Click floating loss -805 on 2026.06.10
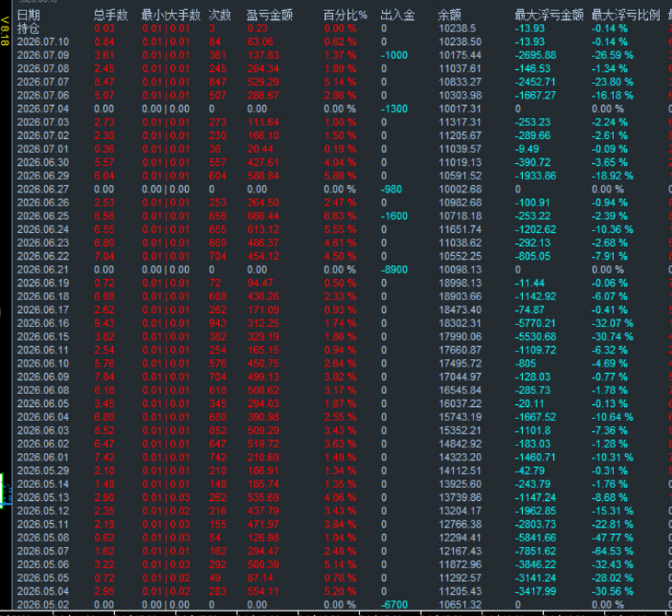Screen dimensions: 672x616 526,364
